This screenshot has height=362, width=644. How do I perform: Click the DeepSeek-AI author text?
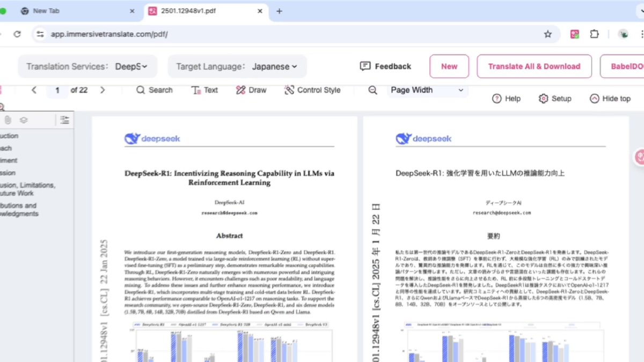[x=230, y=202]
